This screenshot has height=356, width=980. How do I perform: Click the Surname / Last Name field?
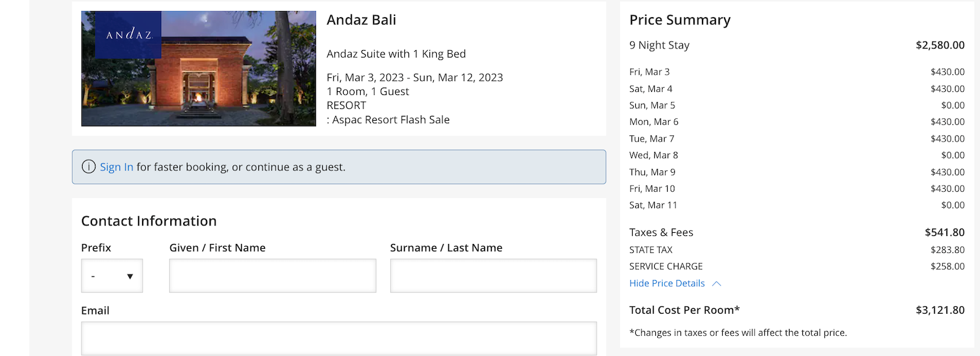(493, 275)
